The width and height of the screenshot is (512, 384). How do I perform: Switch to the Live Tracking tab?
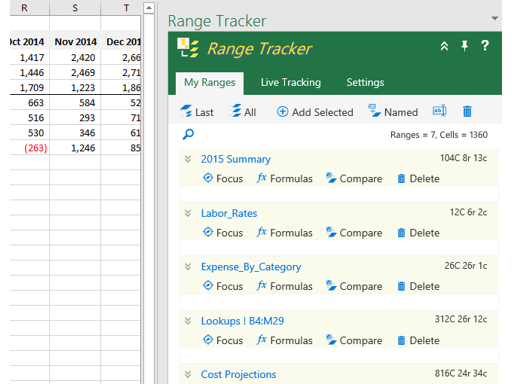pos(291,82)
